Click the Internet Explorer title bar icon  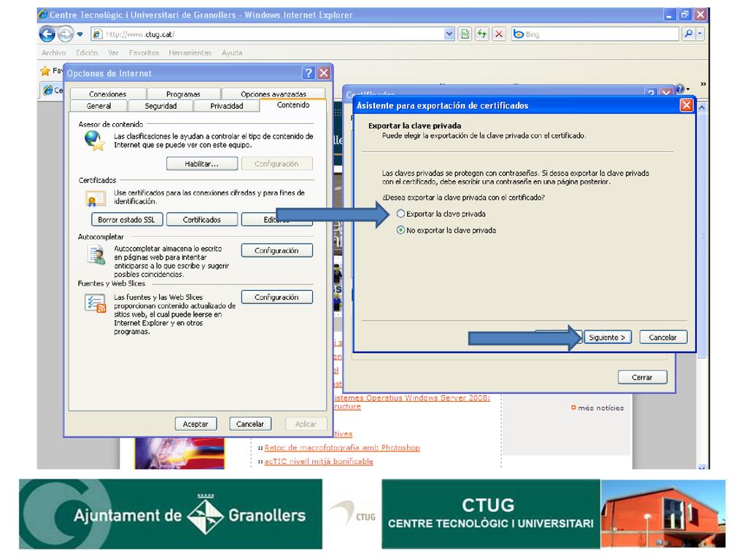(43, 15)
